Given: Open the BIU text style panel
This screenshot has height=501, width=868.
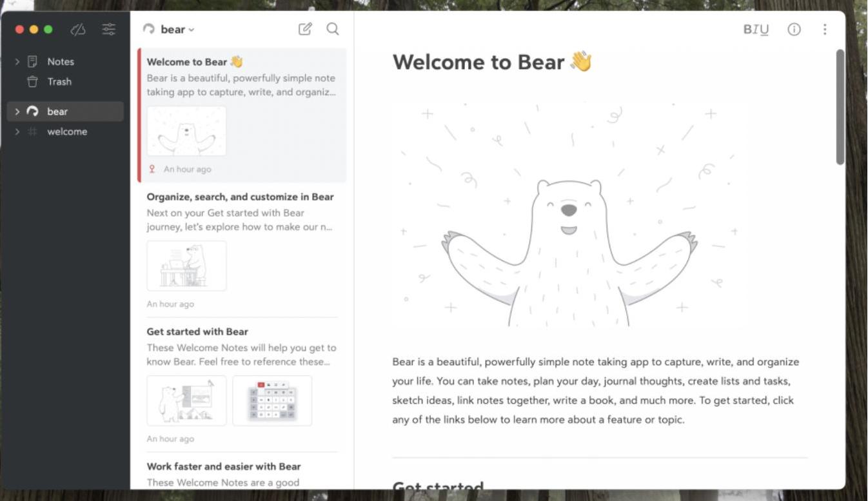Looking at the screenshot, I should pos(755,29).
